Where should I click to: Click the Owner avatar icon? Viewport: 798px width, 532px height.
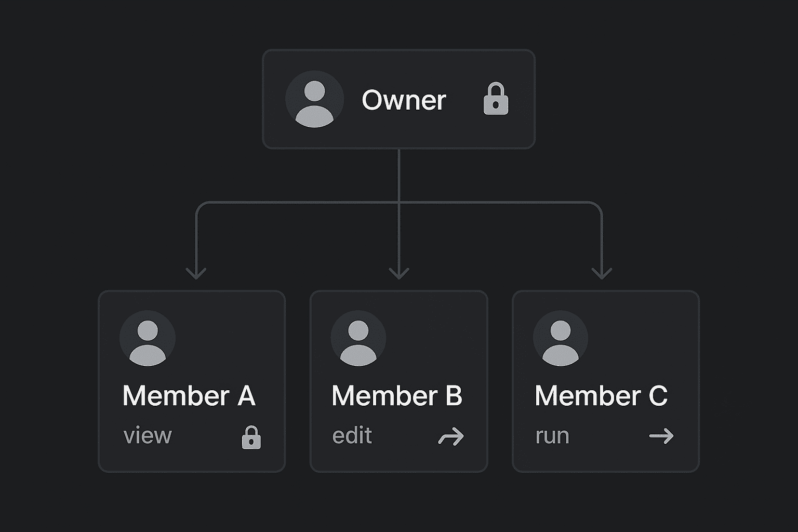314,99
